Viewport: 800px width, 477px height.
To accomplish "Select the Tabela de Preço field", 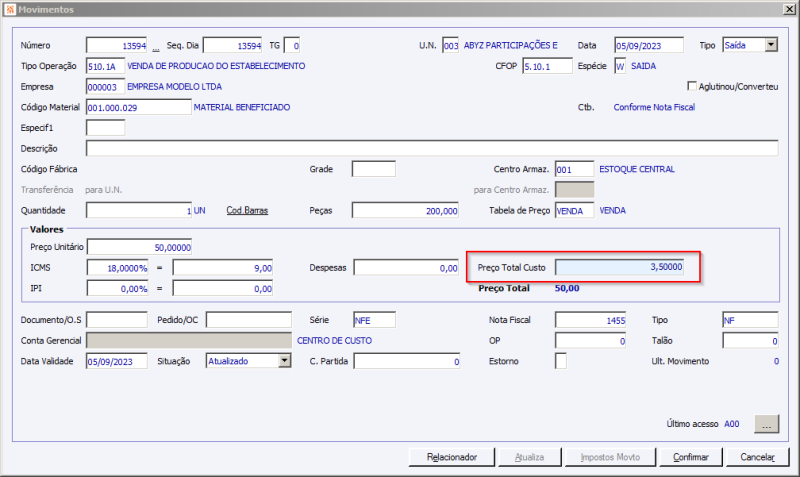I will click(x=574, y=210).
